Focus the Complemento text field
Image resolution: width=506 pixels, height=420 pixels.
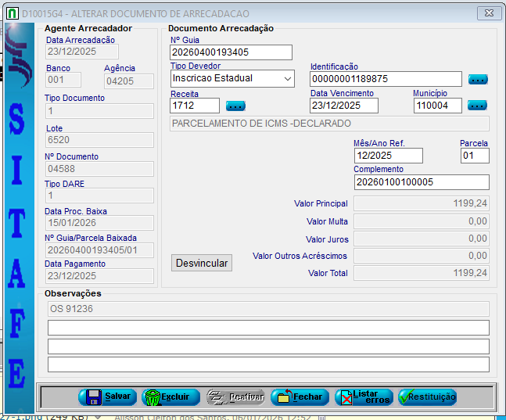pyautogui.click(x=421, y=182)
